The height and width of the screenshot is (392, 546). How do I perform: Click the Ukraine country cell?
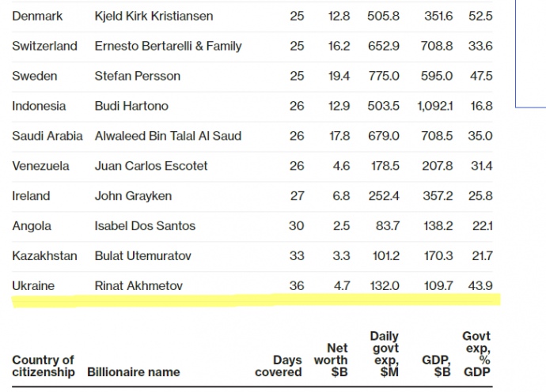pos(33,286)
